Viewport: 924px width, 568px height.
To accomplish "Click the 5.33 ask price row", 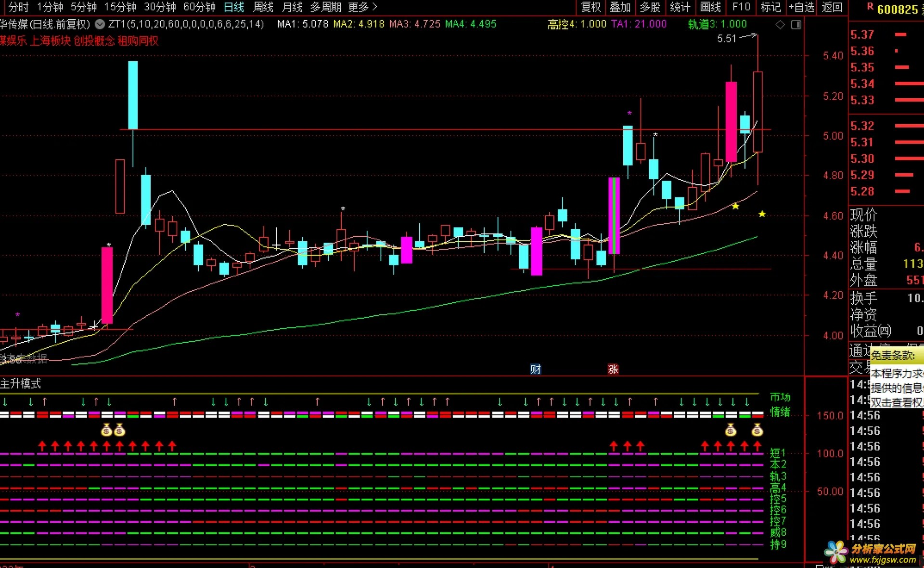I will tap(885, 100).
